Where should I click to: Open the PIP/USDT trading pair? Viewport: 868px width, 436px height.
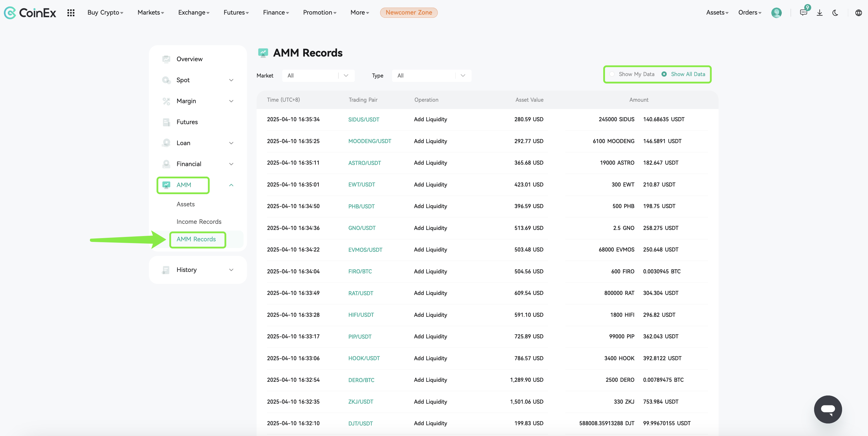(x=360, y=337)
